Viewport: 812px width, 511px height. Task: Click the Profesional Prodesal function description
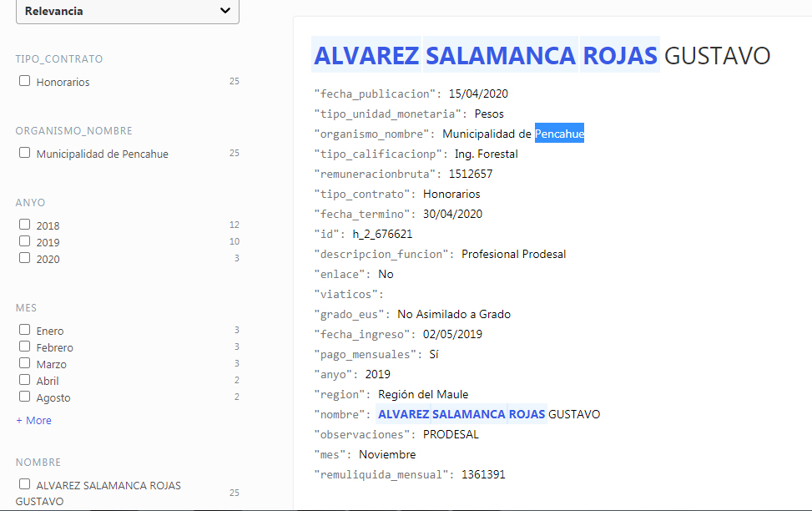pos(514,255)
